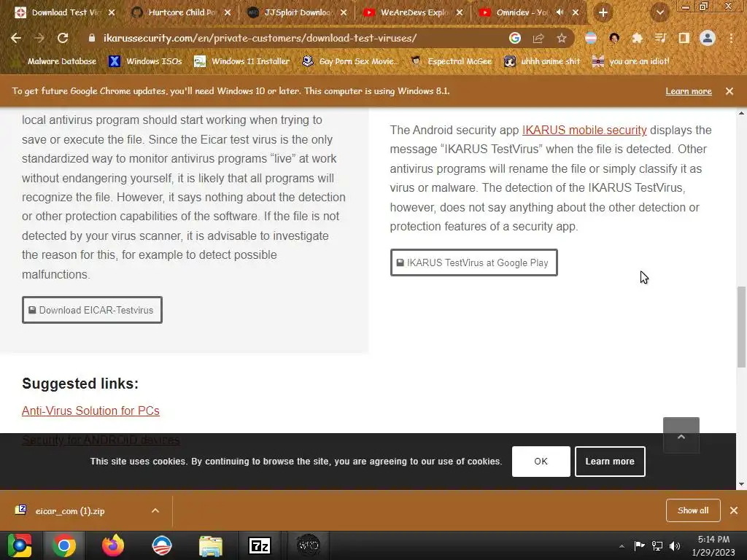The image size is (747, 560).
Task: Click the forward navigation arrow
Action: (x=39, y=38)
